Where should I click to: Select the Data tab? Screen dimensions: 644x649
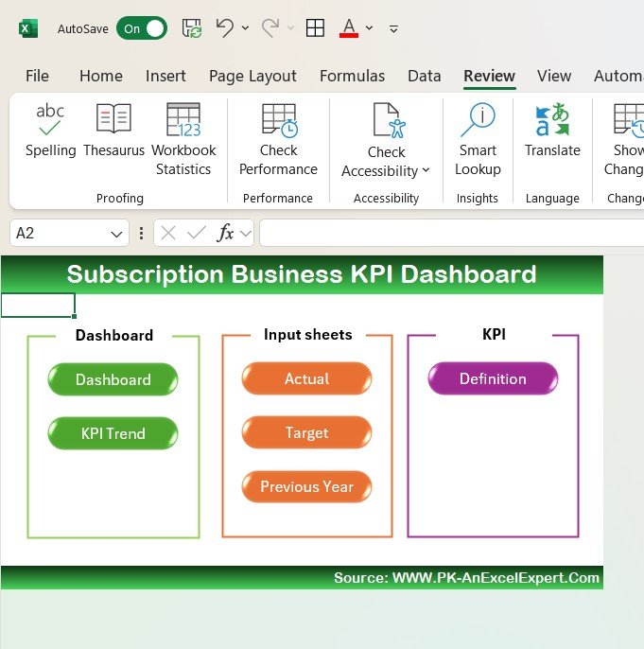424,76
